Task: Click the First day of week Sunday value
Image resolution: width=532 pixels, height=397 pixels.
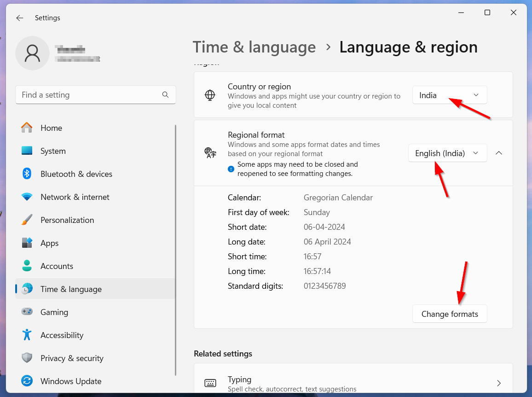Action: point(317,212)
